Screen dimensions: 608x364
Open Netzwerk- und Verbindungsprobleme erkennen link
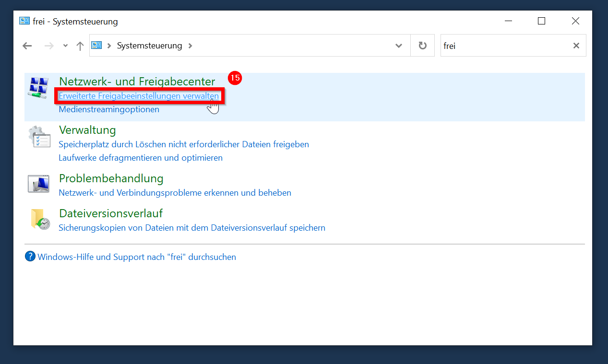pos(175,193)
